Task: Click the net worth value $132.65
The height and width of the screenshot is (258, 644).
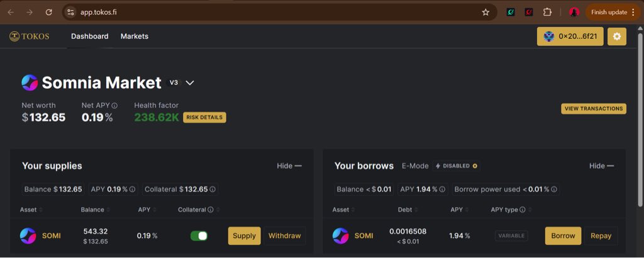Action: coord(43,118)
